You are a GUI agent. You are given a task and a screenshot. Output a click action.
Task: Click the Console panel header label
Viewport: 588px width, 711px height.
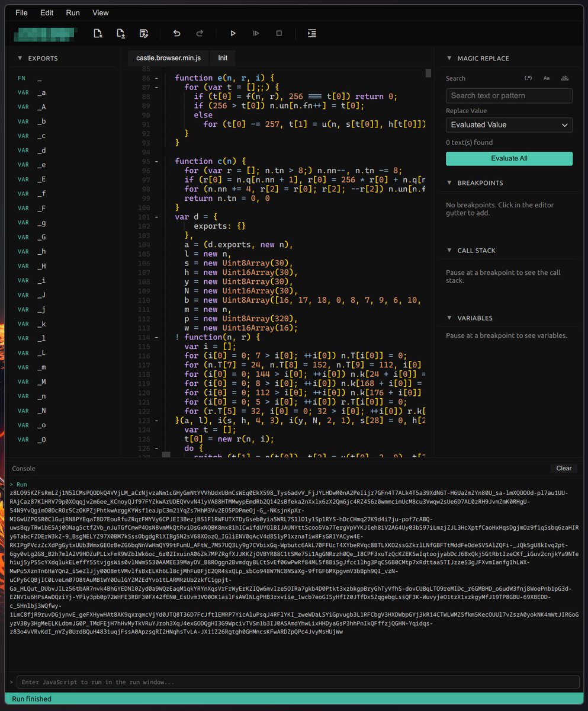point(24,468)
